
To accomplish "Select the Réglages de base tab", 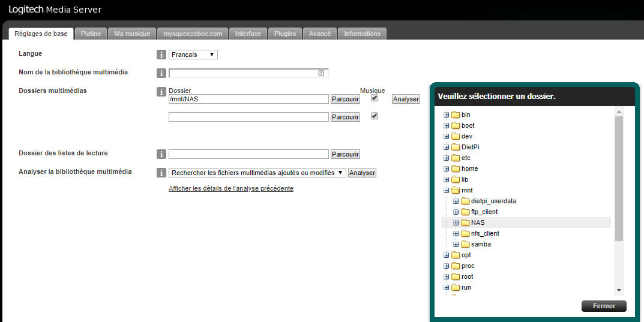I will pyautogui.click(x=41, y=34).
